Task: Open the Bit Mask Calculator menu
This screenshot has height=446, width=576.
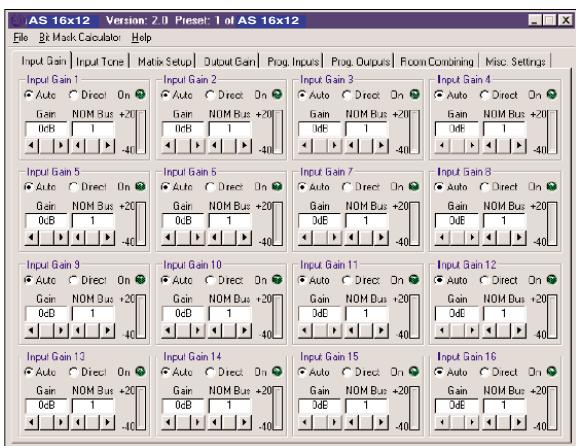Action: tap(80, 37)
